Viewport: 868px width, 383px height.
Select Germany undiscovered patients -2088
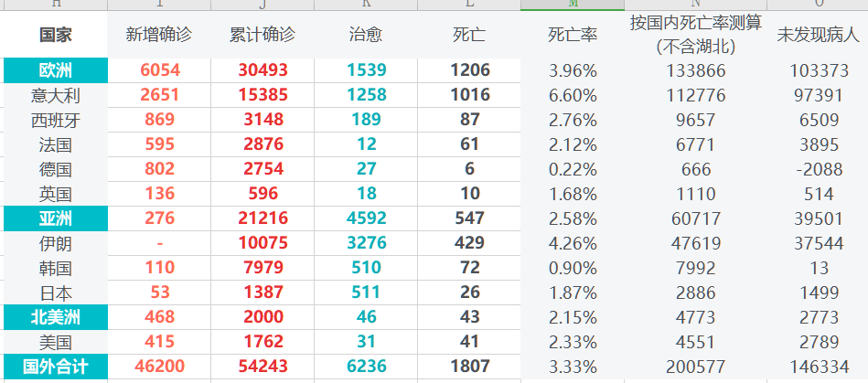[819, 169]
